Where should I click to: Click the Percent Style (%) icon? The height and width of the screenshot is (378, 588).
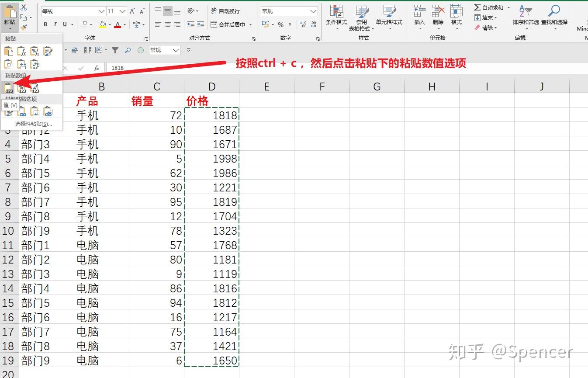click(280, 24)
